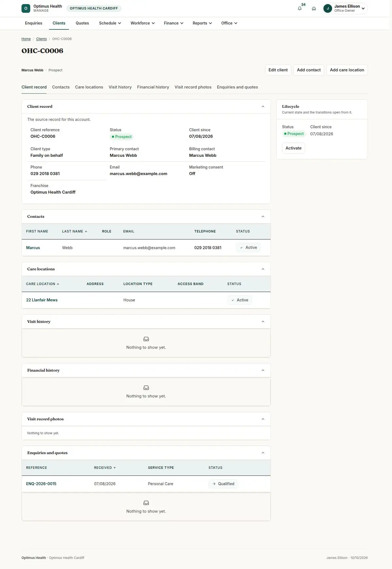Select the Enquiries and quotes tab
Image resolution: width=392 pixels, height=569 pixels.
(237, 87)
